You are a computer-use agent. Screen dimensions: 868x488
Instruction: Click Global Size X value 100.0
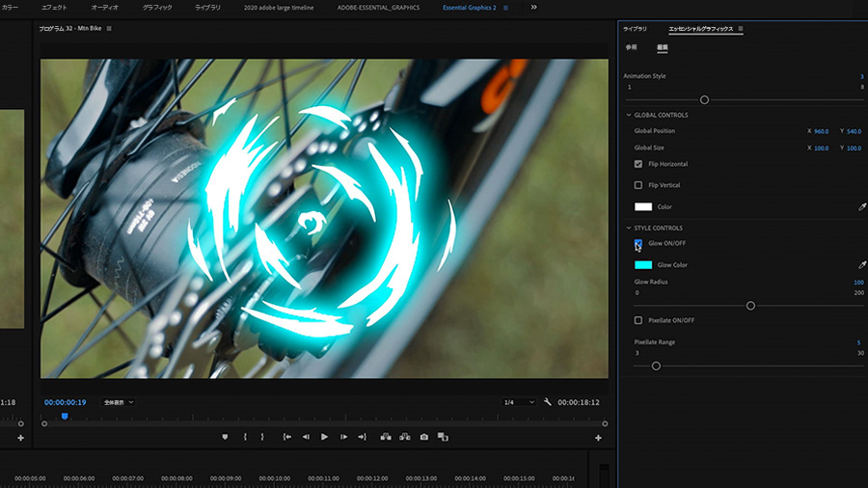[x=822, y=149]
